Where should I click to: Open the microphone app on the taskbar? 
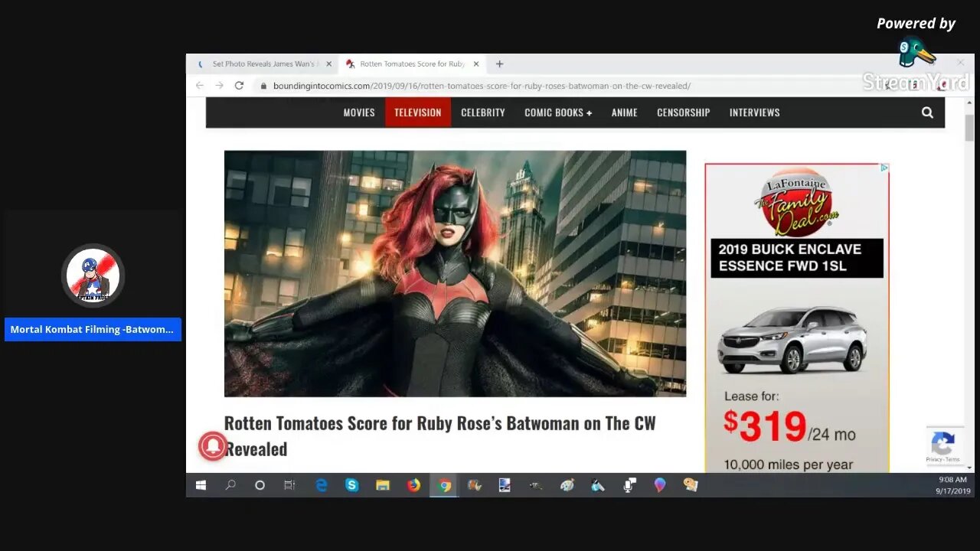(x=629, y=485)
